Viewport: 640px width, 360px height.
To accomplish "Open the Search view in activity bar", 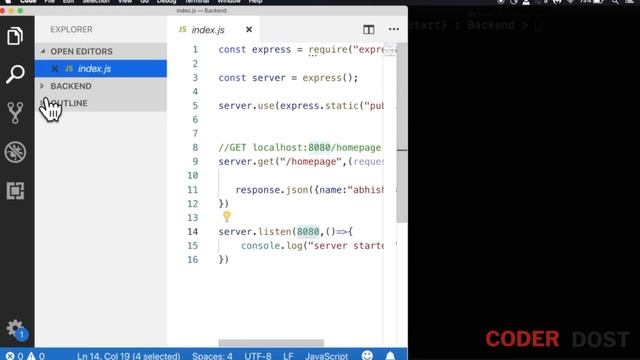I will pyautogui.click(x=15, y=74).
